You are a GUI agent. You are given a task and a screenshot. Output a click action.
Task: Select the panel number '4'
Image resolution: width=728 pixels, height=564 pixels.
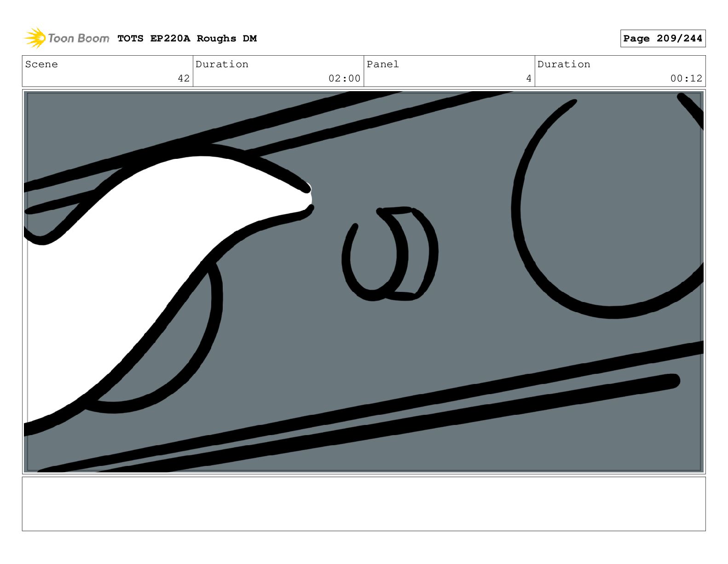click(529, 78)
